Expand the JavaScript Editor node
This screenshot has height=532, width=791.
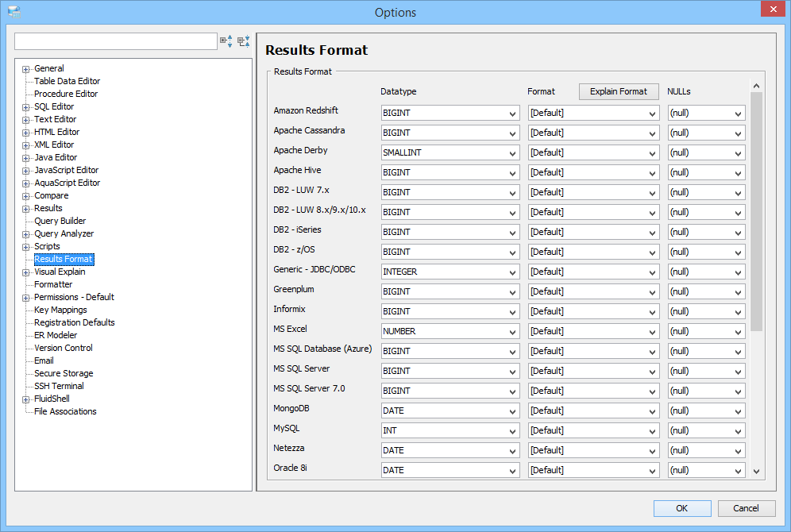coord(25,171)
